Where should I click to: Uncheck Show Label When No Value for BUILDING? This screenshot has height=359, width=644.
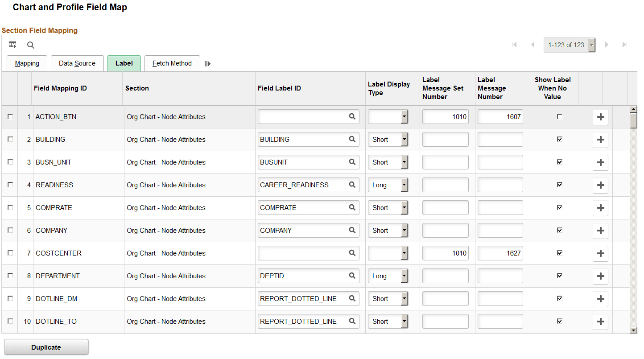pos(559,139)
